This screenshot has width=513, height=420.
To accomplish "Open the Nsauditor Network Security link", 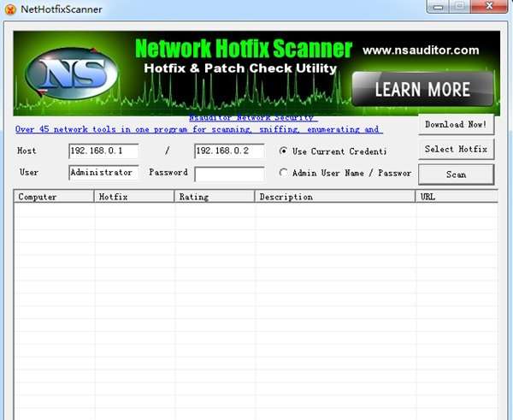I will (253, 118).
